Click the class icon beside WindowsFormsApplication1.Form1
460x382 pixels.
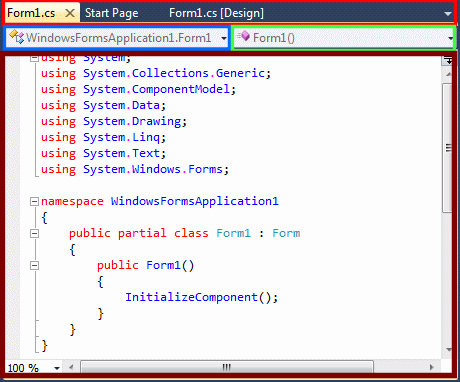[x=16, y=37]
